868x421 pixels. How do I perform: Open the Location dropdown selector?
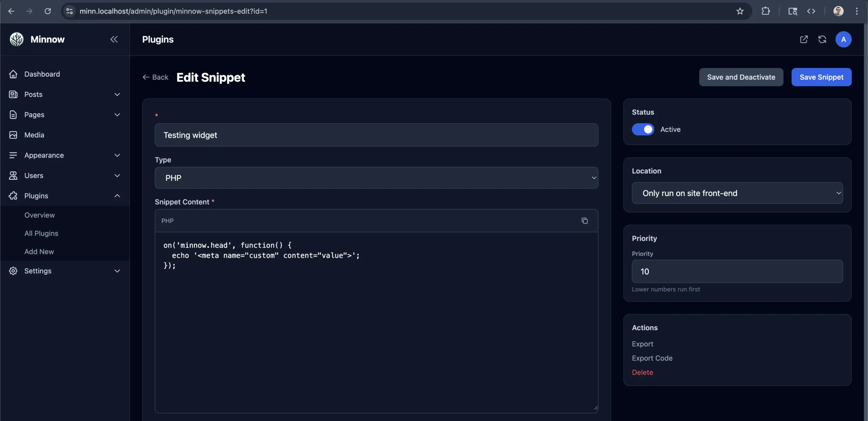tap(737, 193)
